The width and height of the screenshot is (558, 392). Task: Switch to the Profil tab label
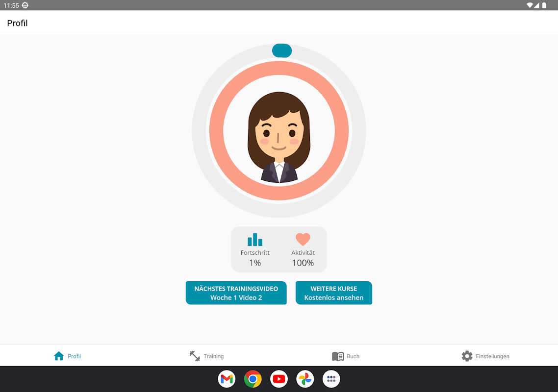[x=74, y=356]
